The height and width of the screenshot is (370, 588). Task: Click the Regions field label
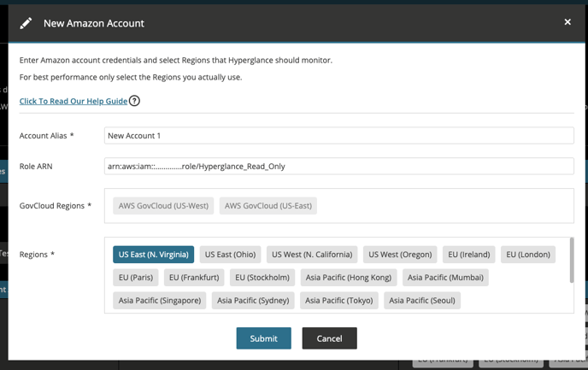pyautogui.click(x=37, y=255)
